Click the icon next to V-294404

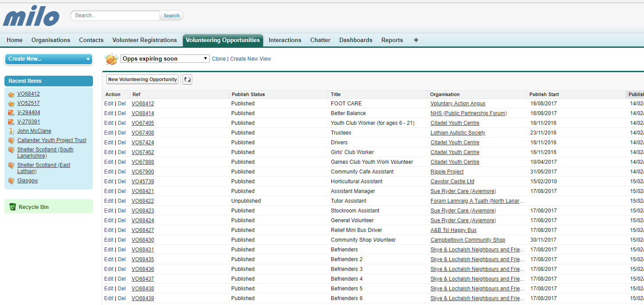pos(11,113)
